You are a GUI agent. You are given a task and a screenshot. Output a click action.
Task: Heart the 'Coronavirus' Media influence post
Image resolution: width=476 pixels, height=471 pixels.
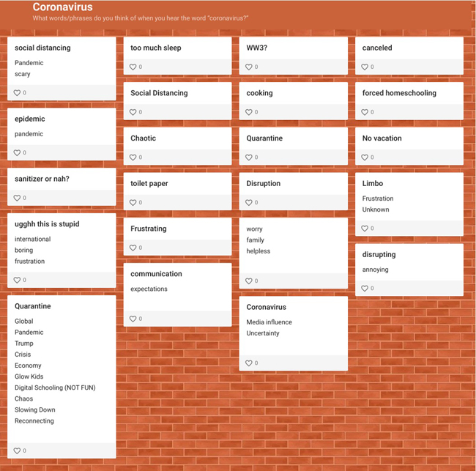pyautogui.click(x=249, y=363)
